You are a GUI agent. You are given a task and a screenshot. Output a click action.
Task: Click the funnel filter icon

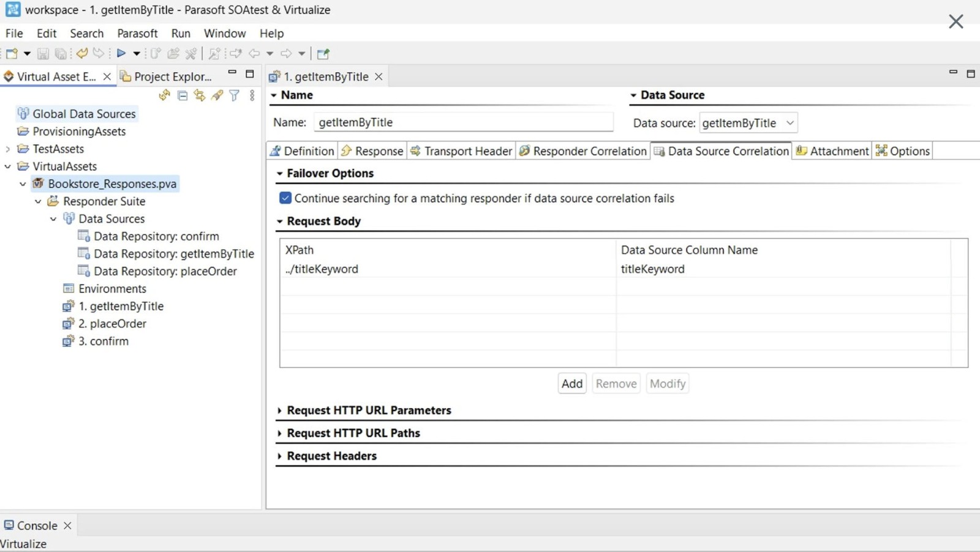coord(235,95)
